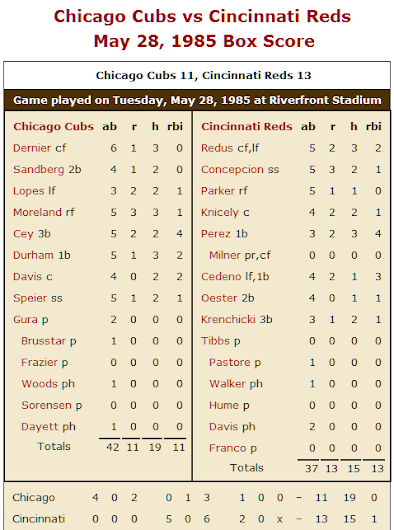Click Brusstar pitcher link
This screenshot has width=394, height=530.
point(44,341)
